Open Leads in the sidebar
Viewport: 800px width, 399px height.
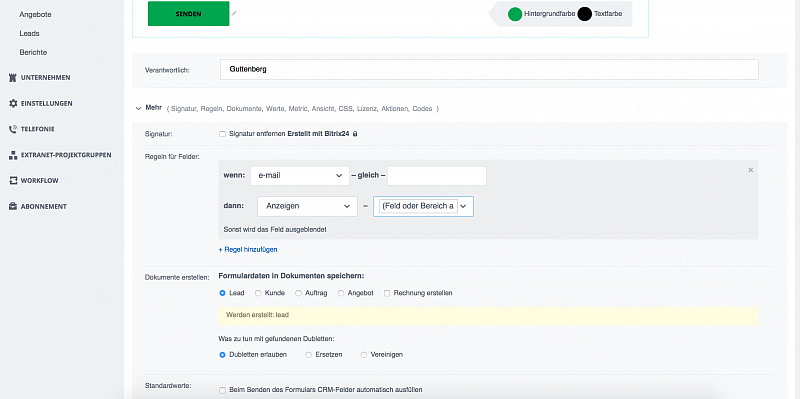click(30, 33)
